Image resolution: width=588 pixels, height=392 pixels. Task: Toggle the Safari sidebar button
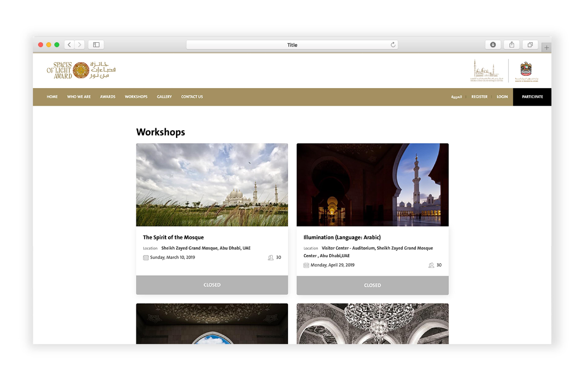coord(96,45)
